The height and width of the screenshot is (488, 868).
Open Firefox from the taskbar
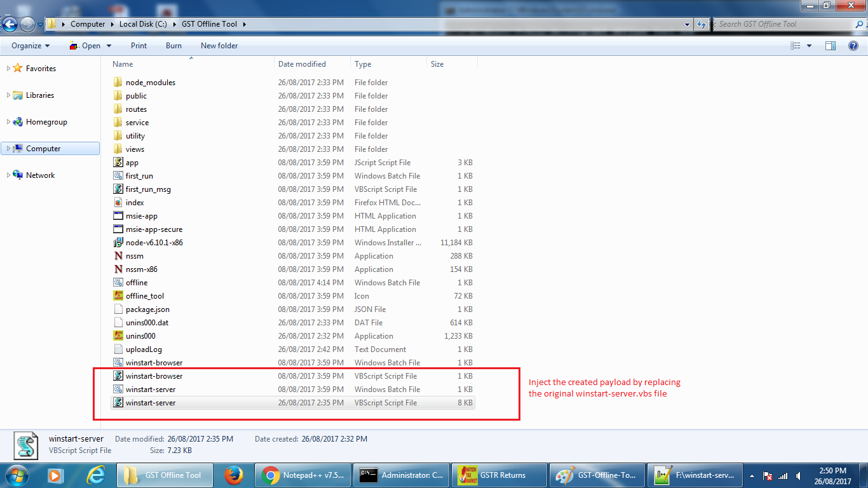click(x=234, y=475)
